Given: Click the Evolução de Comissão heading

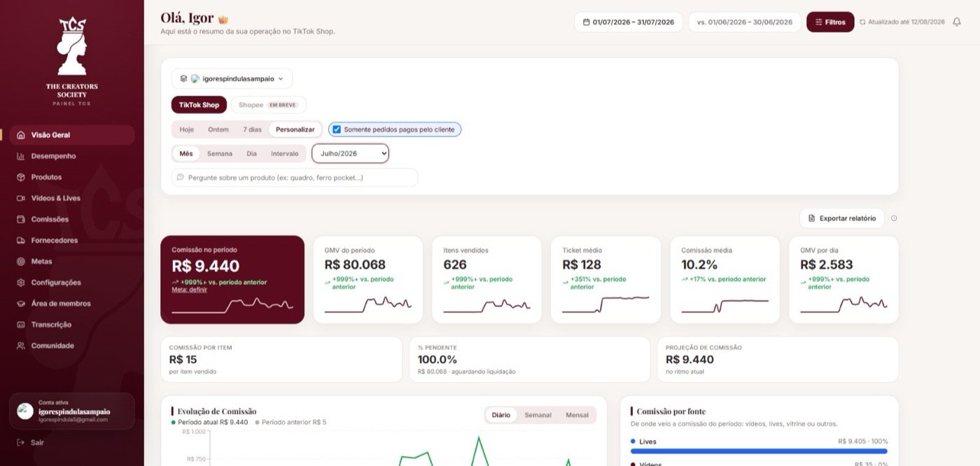Looking at the screenshot, I should 217,411.
